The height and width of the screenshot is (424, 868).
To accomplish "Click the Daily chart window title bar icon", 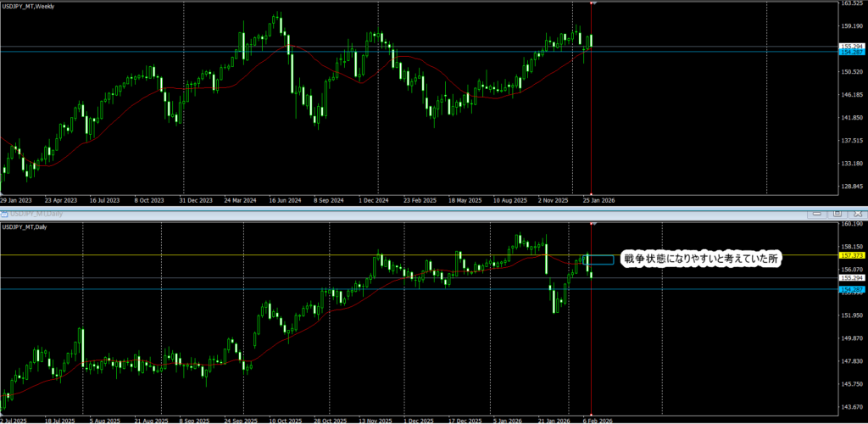I will tap(5, 213).
